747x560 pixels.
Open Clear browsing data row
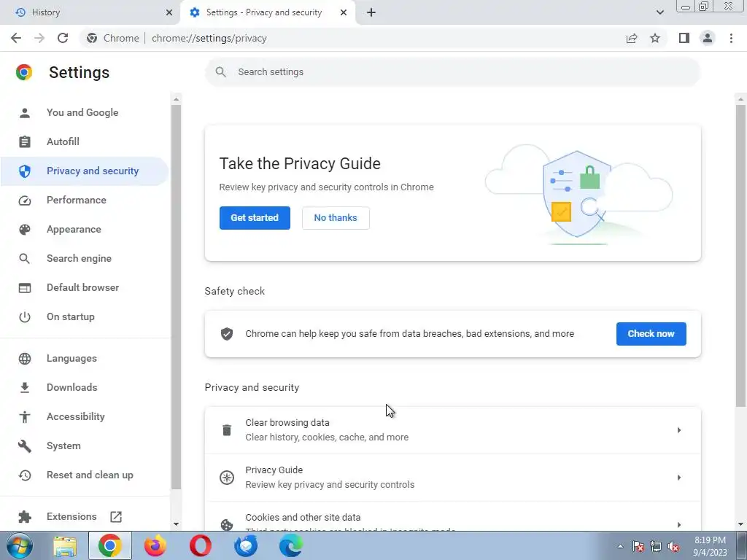(x=452, y=430)
